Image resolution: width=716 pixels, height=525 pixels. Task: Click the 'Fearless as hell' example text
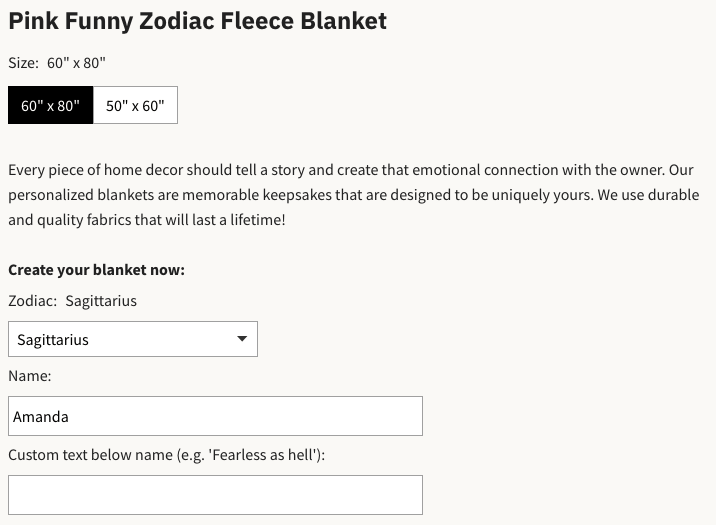pos(264,455)
